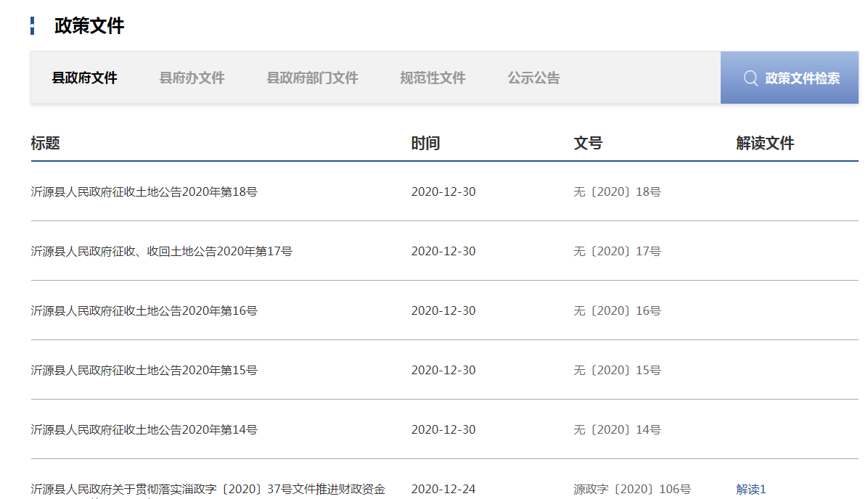Click the 时间 column header
868x499 pixels.
point(425,144)
